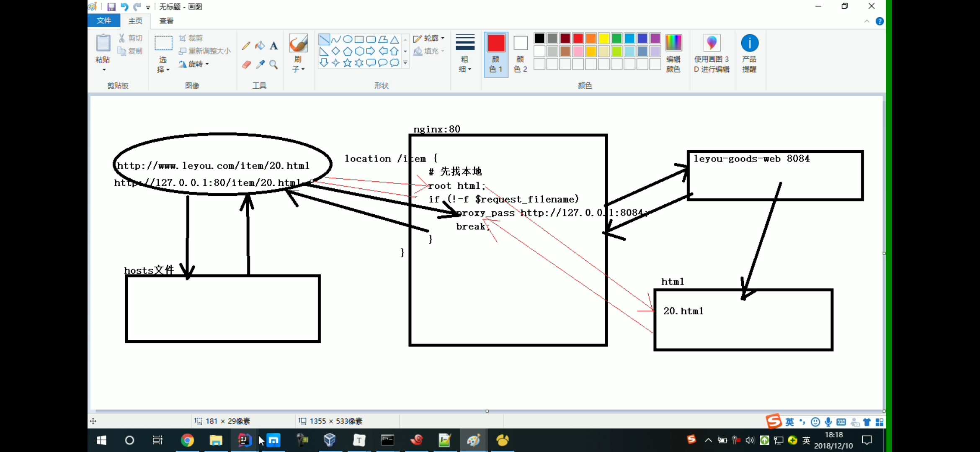The height and width of the screenshot is (452, 980).
Task: Select the Text tool
Action: (274, 46)
